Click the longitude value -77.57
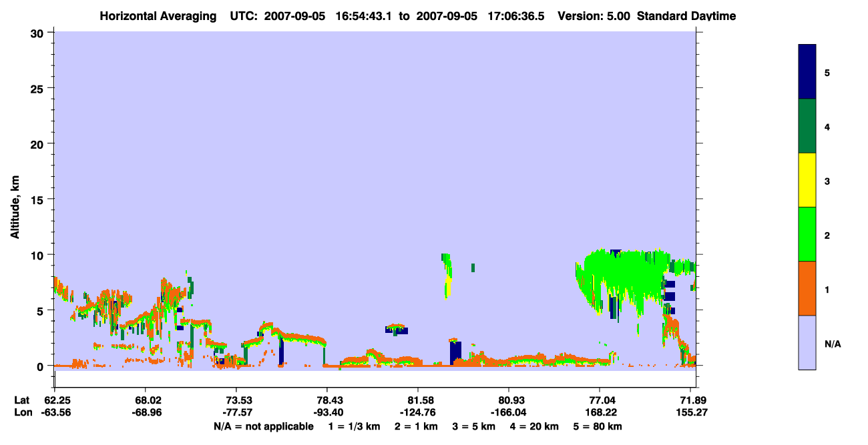This screenshot has width=868, height=445. (x=236, y=412)
